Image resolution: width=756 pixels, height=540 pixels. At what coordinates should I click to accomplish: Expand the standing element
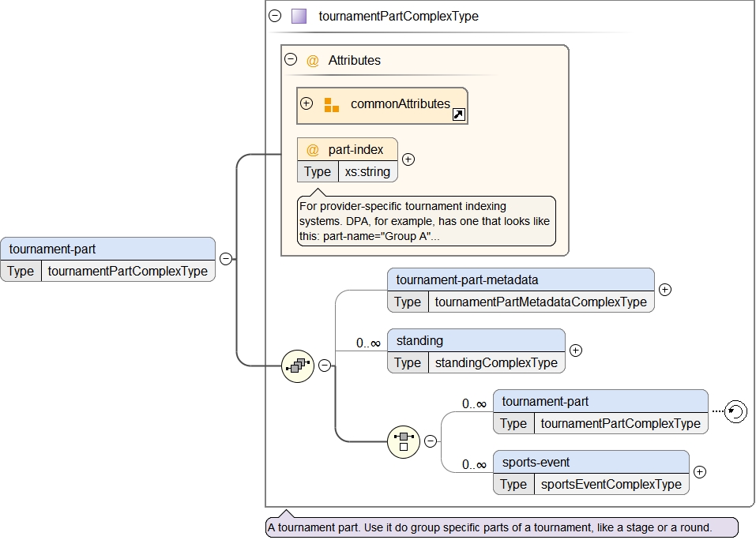point(576,351)
